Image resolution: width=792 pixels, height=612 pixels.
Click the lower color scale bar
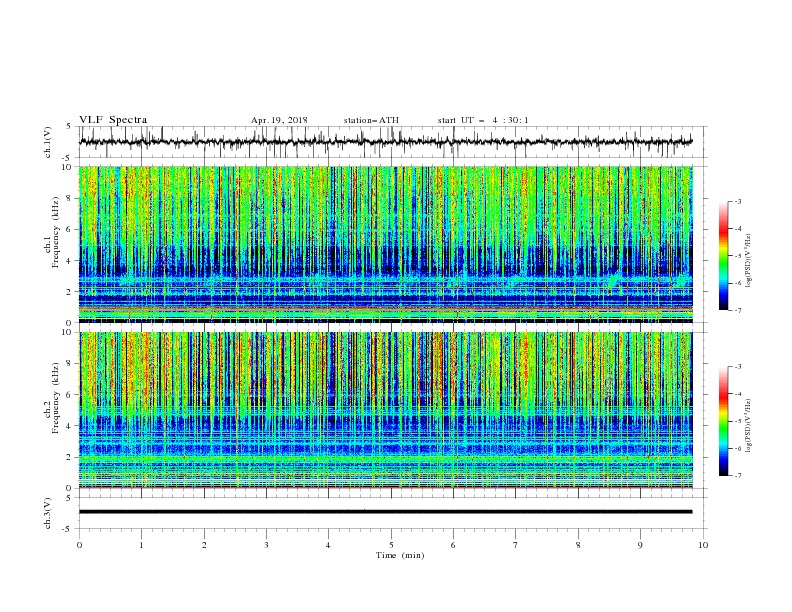(724, 421)
